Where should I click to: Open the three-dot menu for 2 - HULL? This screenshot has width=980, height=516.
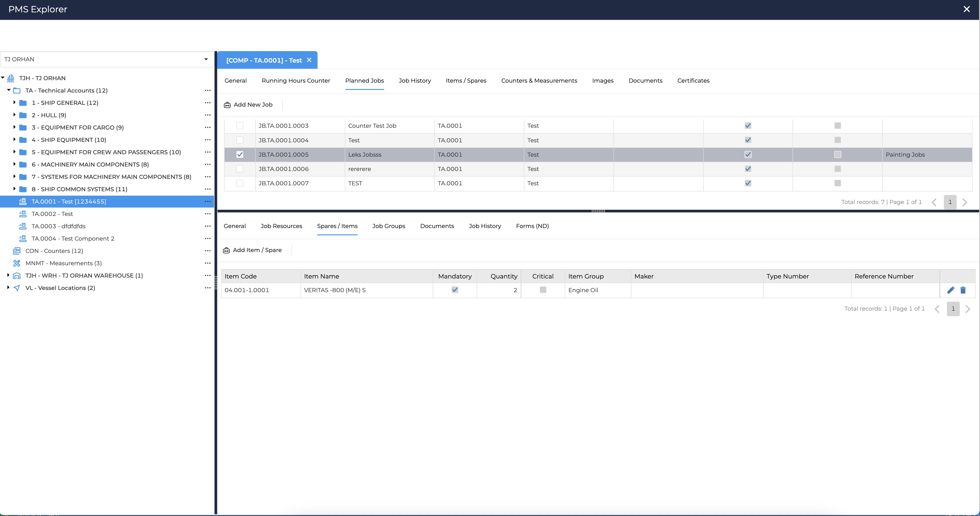point(207,115)
